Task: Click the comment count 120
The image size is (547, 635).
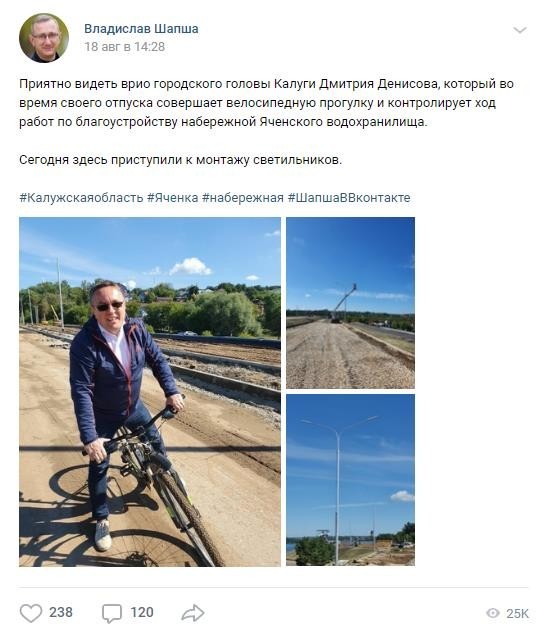Action: (x=142, y=612)
